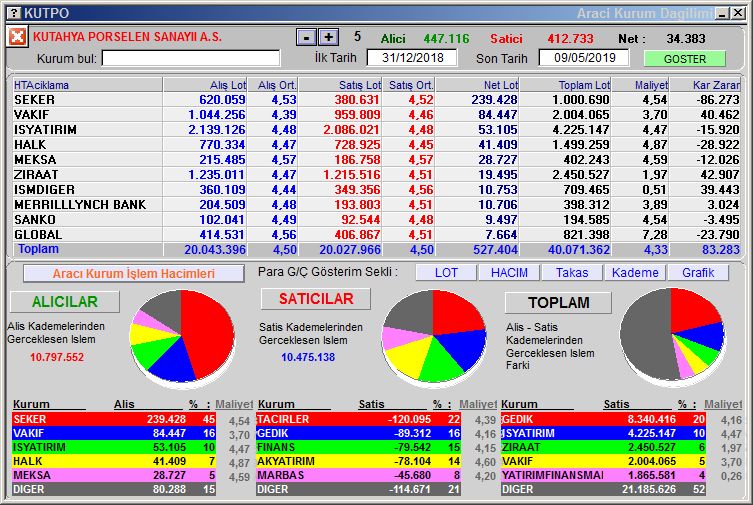
Task: Click the pink YATIRIMFINANSMAI total legend row
Action: [x=603, y=475]
